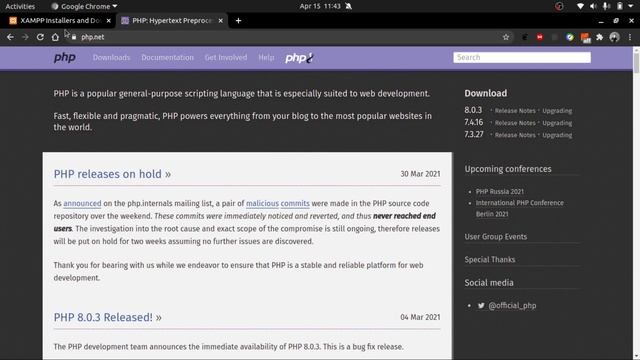Select the PHP: Hypertext Preprocessor tab
The height and width of the screenshot is (360, 640).
pos(171,20)
